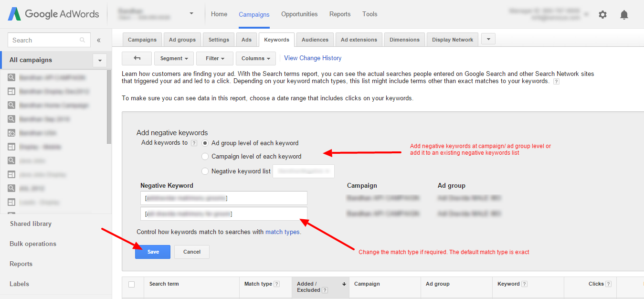Click help icon beside Keyword column
This screenshot has width=644, height=299.
coord(525,284)
